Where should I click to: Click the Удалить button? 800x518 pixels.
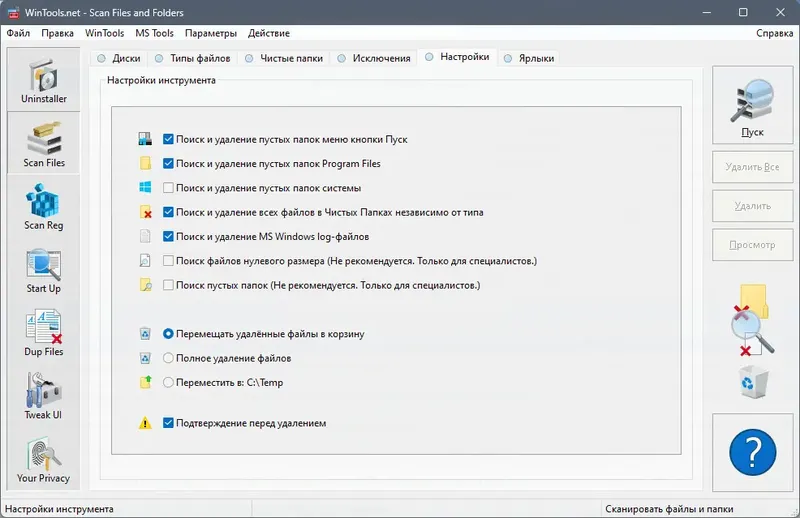click(753, 206)
